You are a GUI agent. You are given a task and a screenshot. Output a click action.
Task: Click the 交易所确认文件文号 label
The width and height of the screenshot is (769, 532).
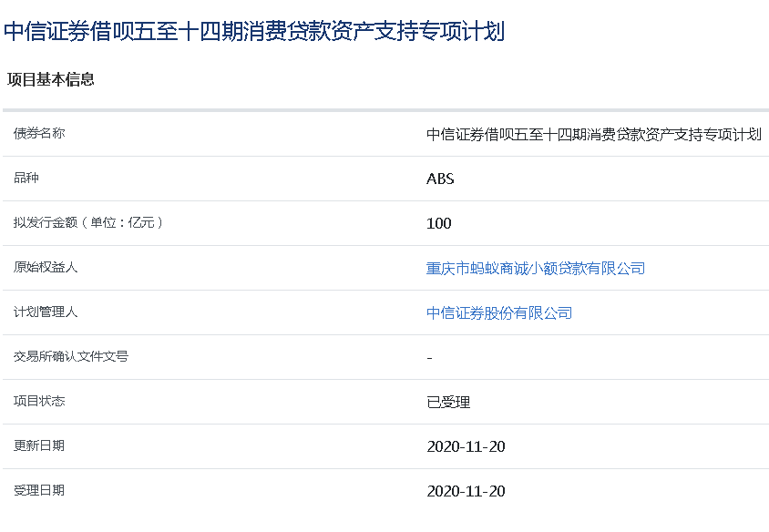pos(71,356)
